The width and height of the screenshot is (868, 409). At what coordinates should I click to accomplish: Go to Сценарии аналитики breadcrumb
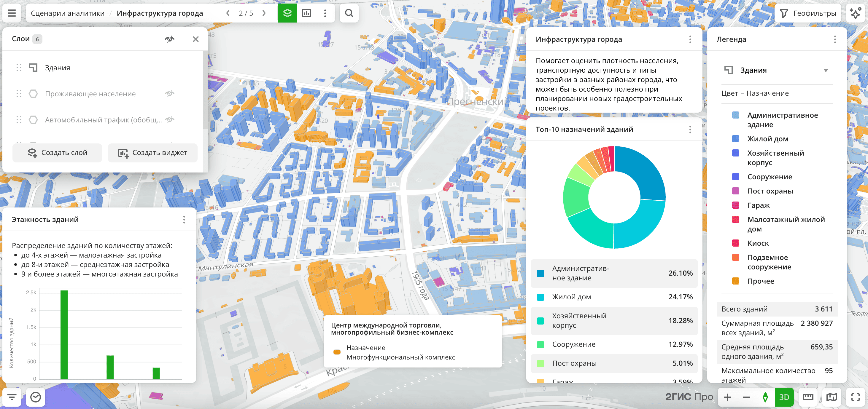click(67, 13)
